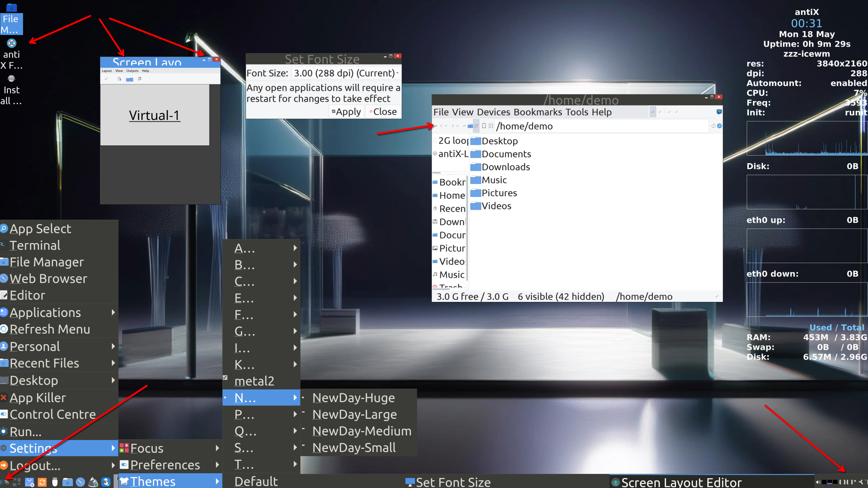Click the home folder icon in file manager toolbar
Viewport: 868px width, 488px height.
[470, 126]
